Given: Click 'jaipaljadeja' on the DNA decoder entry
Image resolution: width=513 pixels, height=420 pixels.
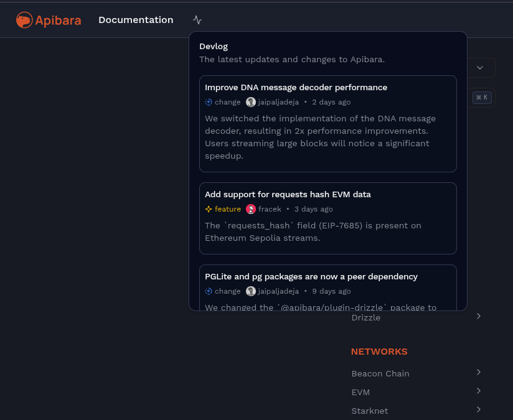Looking at the screenshot, I should [278, 102].
